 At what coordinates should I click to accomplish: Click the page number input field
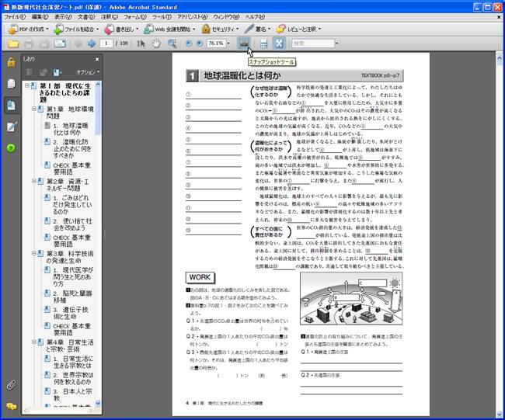pos(106,43)
